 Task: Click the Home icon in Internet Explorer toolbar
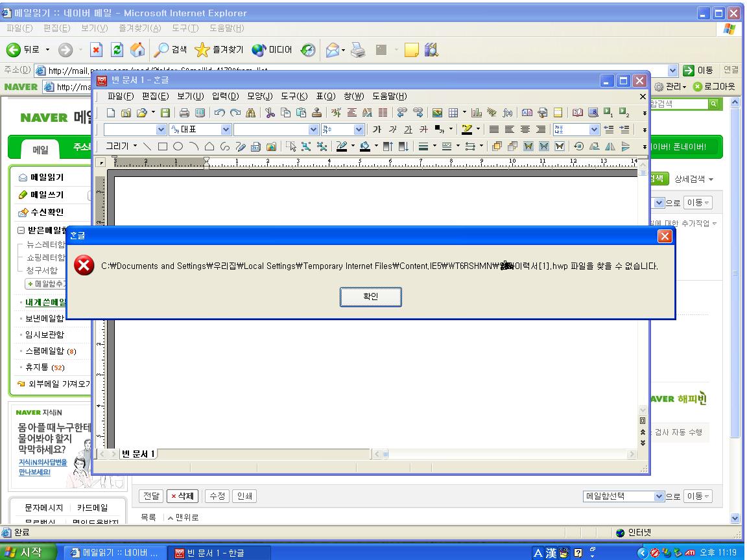pos(137,49)
